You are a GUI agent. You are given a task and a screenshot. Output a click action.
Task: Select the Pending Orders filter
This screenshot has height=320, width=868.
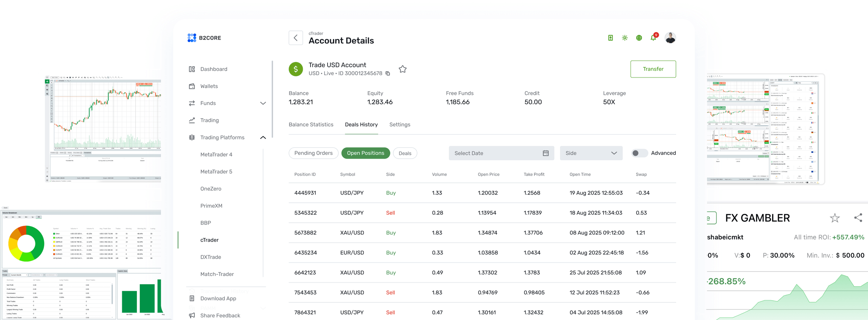tap(313, 153)
